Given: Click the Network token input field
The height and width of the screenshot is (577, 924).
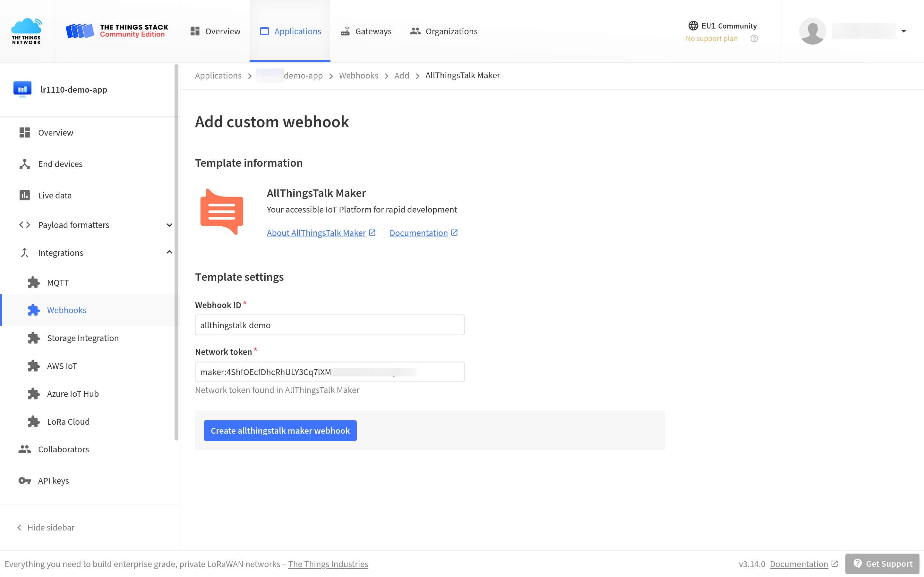Looking at the screenshot, I should pos(330,372).
